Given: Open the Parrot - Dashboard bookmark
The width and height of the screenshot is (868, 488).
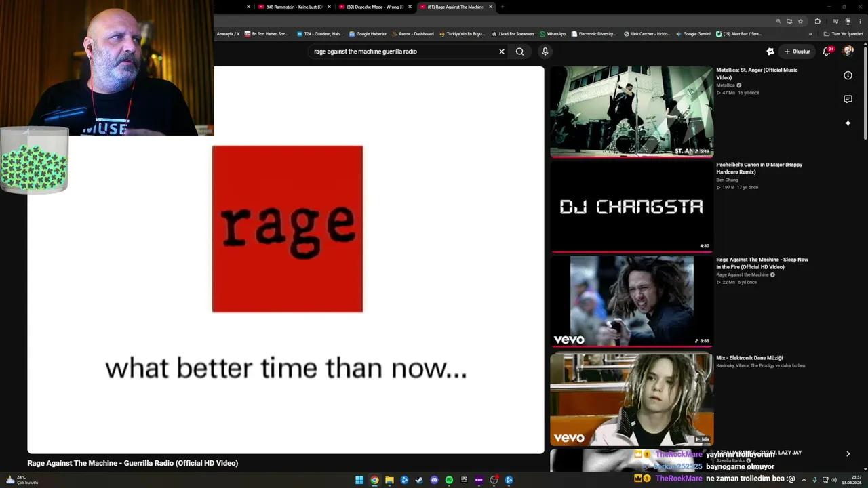Looking at the screenshot, I should pyautogui.click(x=412, y=34).
